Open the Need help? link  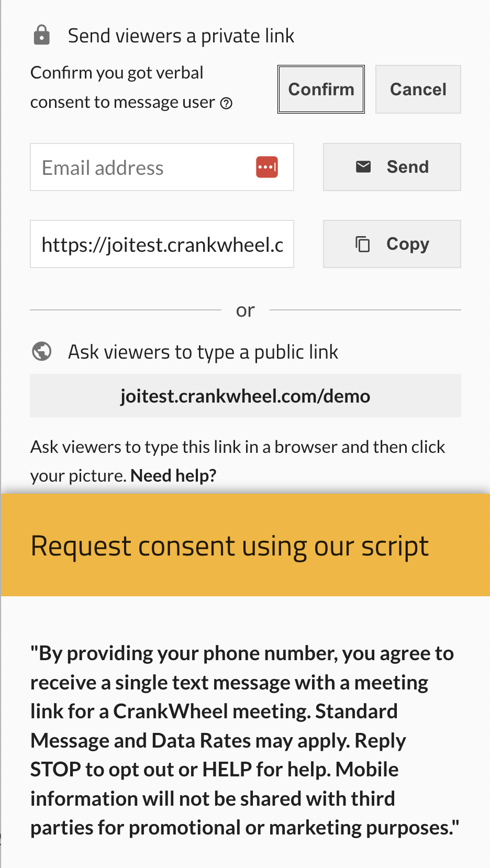coord(173,474)
